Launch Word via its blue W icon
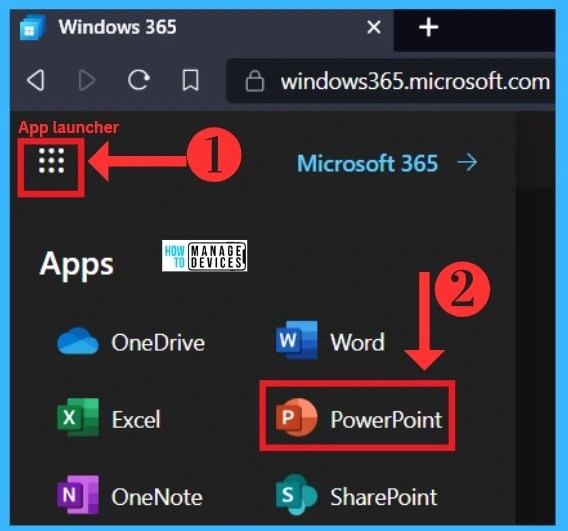Viewport: 568px width, 531px height. (x=297, y=340)
